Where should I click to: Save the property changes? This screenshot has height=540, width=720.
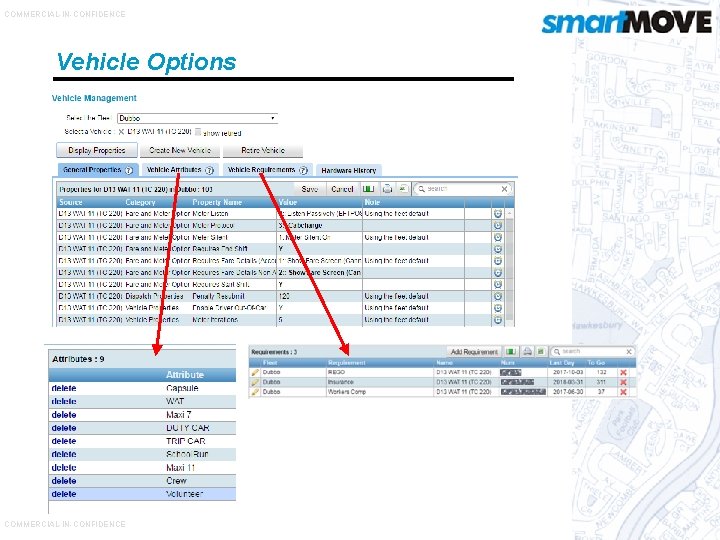point(309,189)
